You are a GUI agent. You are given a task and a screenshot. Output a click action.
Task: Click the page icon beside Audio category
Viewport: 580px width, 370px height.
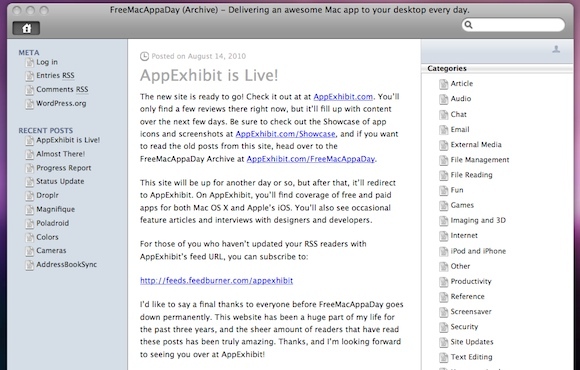(x=444, y=100)
